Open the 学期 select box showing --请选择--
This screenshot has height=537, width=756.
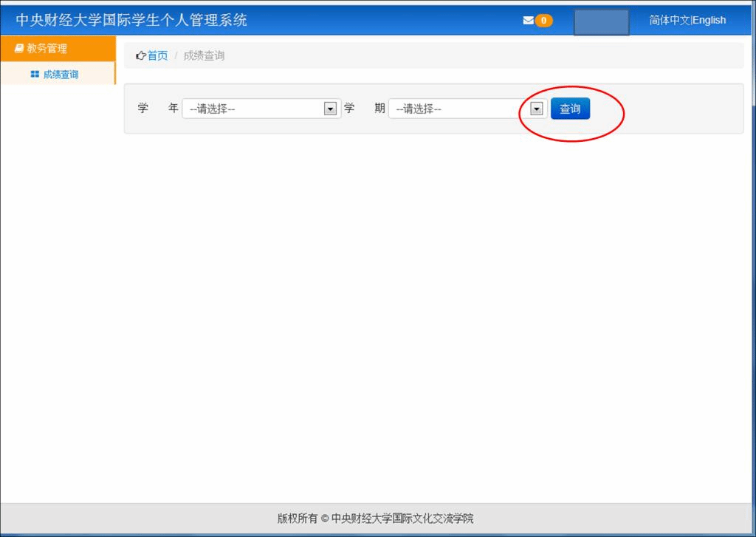click(458, 109)
